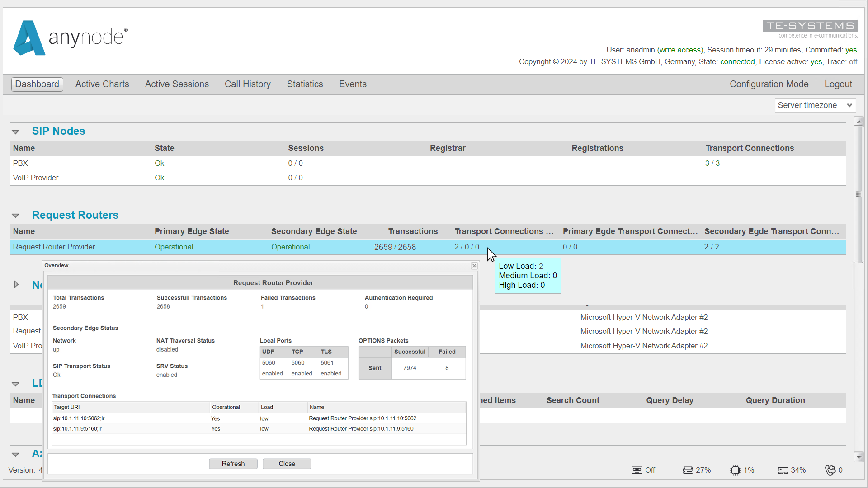Click the Search Count column header
Image resolution: width=868 pixels, height=488 pixels.
click(x=573, y=400)
